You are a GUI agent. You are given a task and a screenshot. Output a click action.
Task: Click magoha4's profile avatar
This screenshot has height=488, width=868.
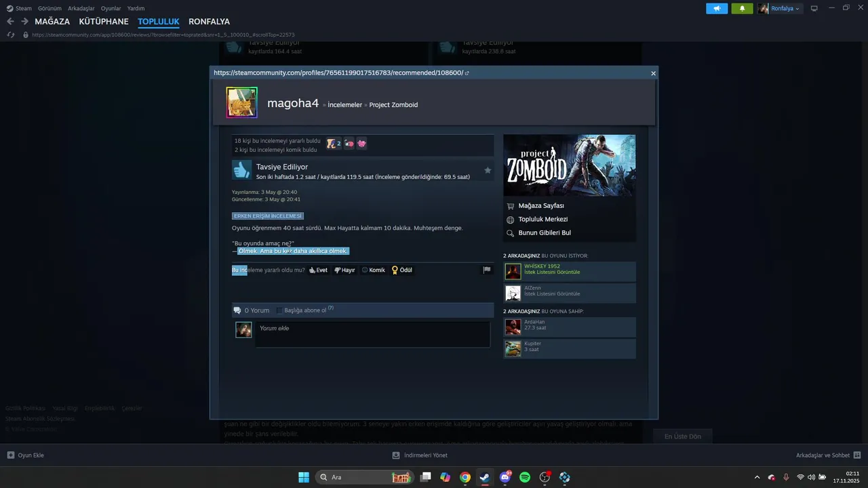click(241, 103)
